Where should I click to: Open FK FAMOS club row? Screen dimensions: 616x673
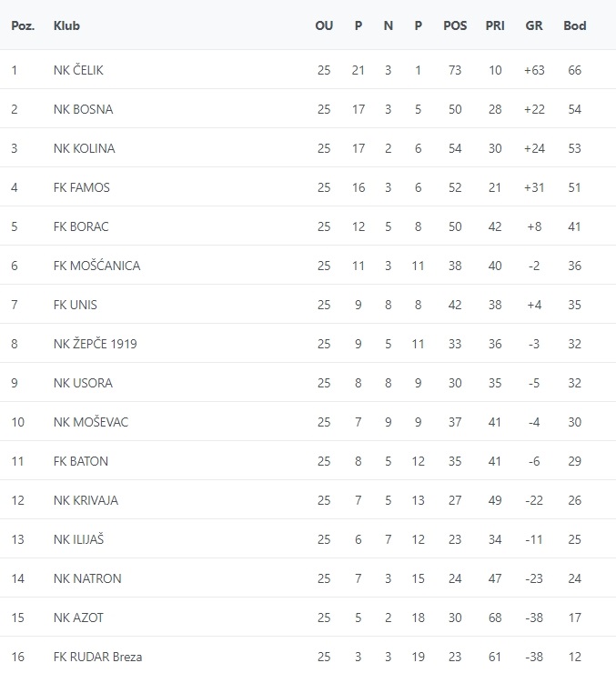(81, 187)
